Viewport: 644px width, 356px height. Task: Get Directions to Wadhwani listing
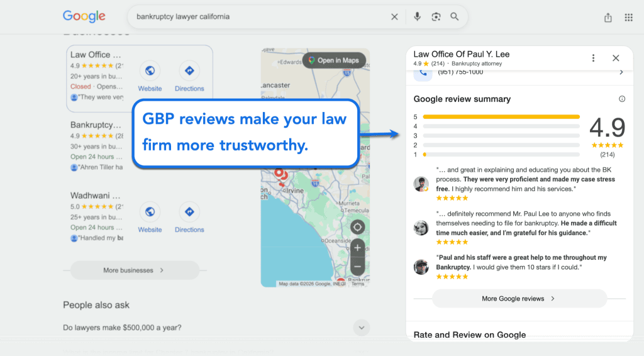(189, 218)
